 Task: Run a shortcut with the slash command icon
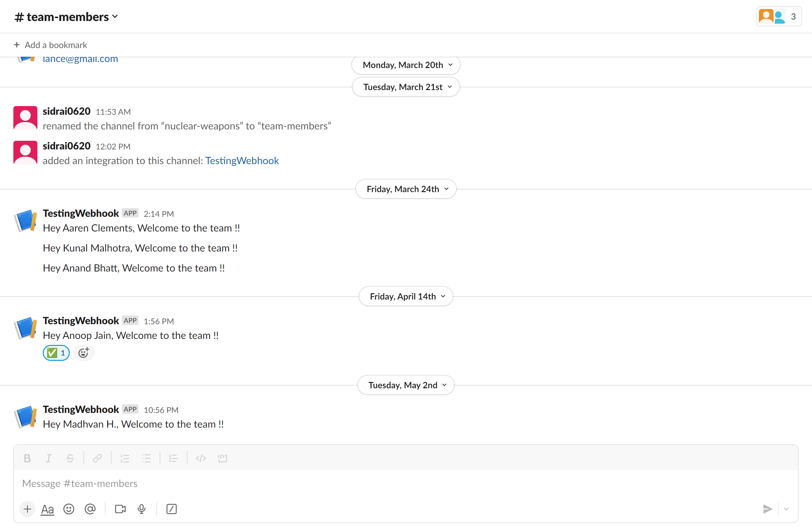171,509
